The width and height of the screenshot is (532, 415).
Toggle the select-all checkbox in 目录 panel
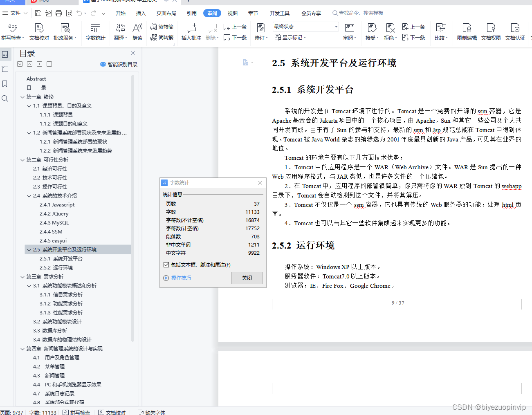coord(20,64)
